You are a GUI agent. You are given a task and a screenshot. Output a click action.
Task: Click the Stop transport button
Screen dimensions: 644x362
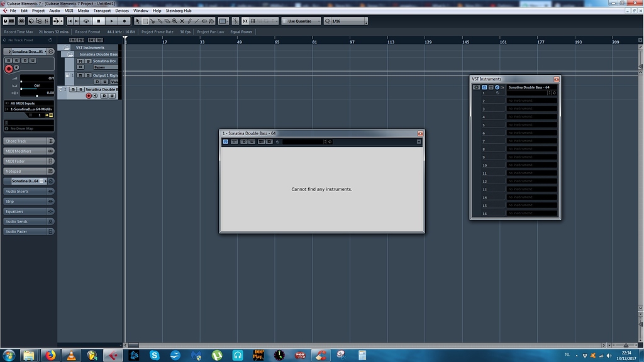(x=99, y=21)
